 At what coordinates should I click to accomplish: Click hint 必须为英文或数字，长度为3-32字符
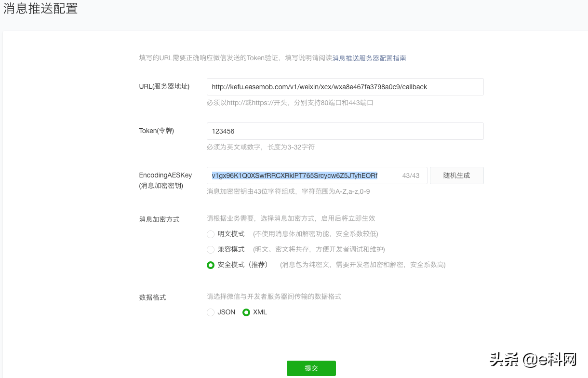point(261,147)
